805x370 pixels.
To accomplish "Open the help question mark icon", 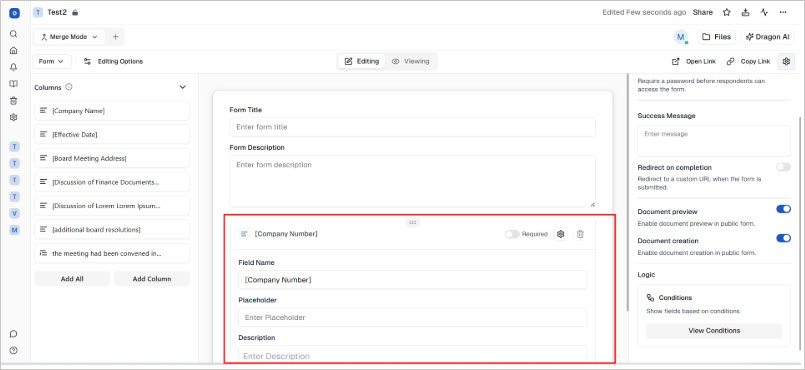I will point(14,350).
